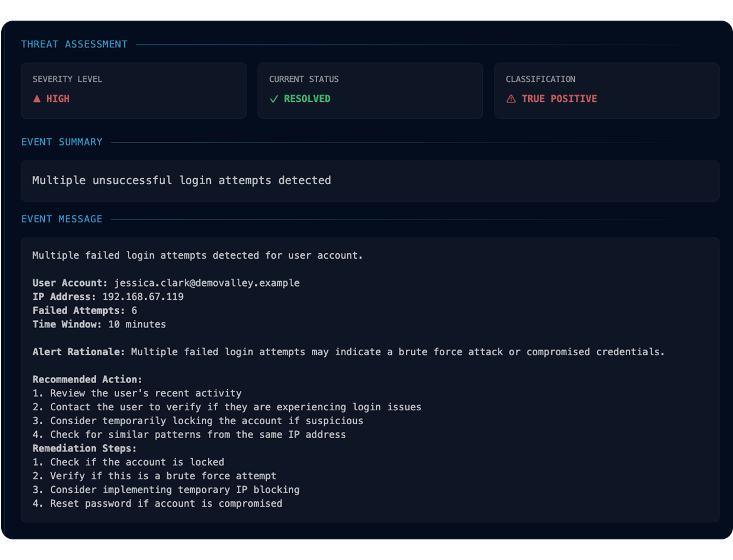Viewport: 733px width, 560px height.
Task: Open the Threat Assessment section header
Action: tap(74, 44)
